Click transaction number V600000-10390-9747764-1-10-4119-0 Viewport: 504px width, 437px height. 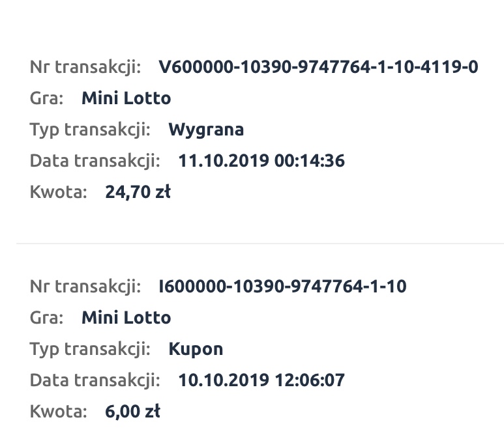tap(318, 67)
